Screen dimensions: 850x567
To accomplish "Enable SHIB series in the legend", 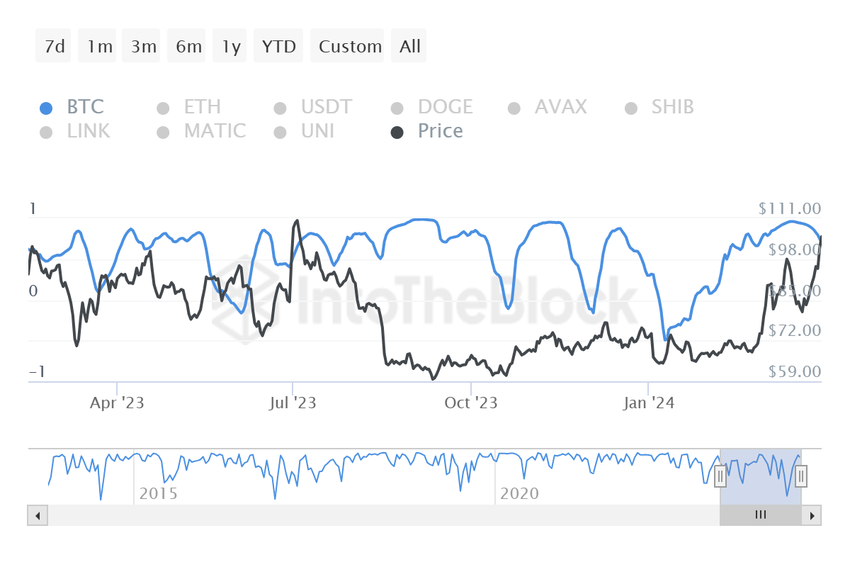I will click(x=660, y=107).
